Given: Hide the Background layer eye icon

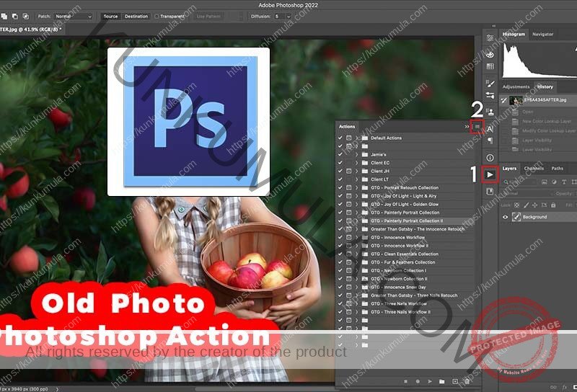Looking at the screenshot, I should (506, 217).
